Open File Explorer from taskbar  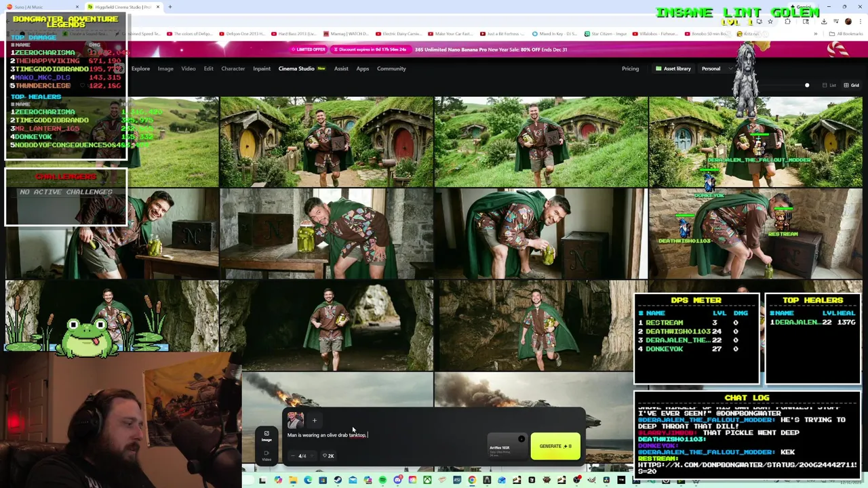pyautogui.click(x=293, y=480)
